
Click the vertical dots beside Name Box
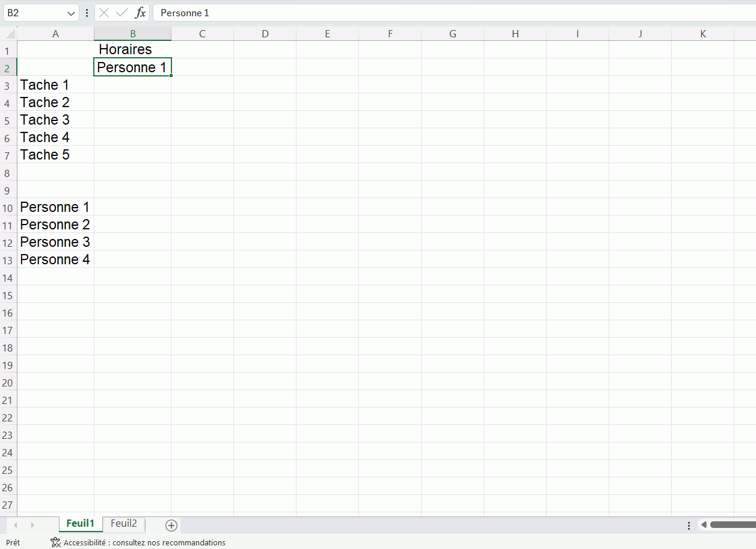click(87, 13)
